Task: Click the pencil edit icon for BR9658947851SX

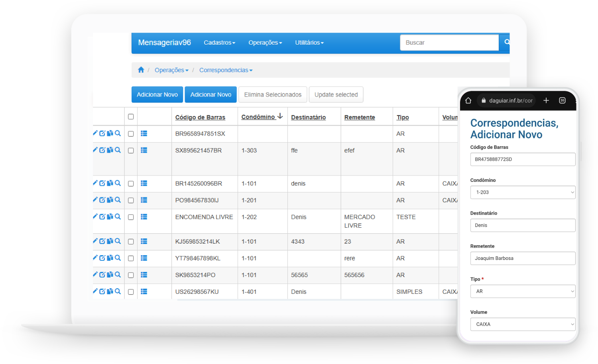Action: click(95, 133)
